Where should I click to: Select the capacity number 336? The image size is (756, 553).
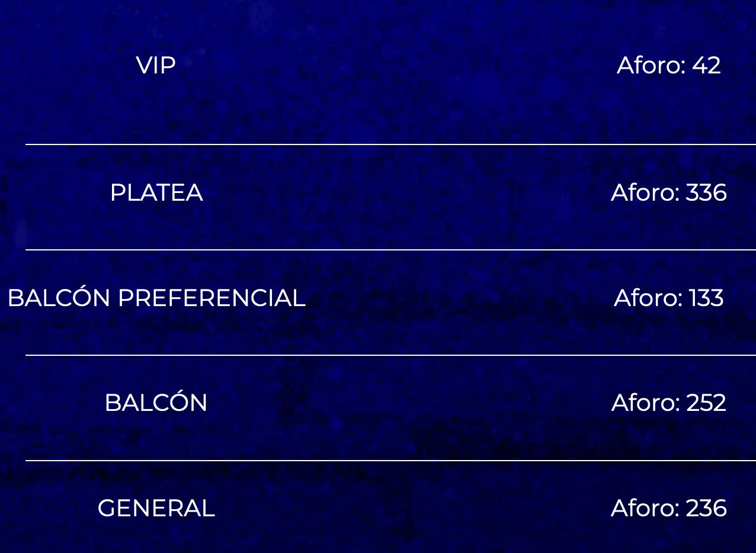[706, 192]
